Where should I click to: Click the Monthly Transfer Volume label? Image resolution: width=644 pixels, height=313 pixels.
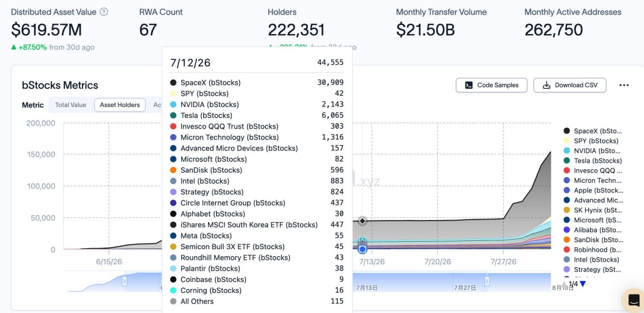pos(441,12)
